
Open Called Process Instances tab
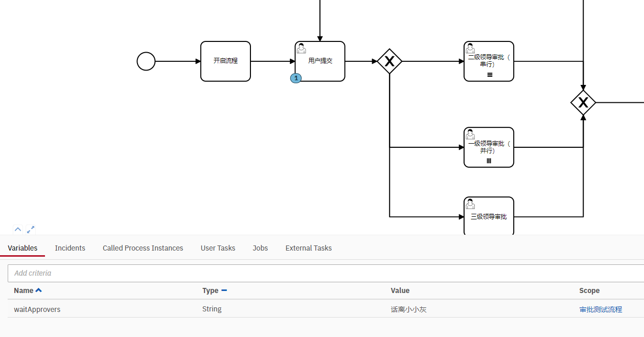pos(143,248)
